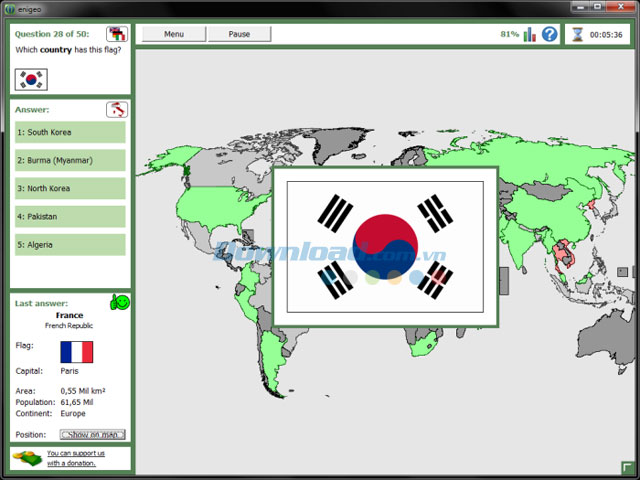Click the corner resize icon on the map
The height and width of the screenshot is (480, 640).
pos(626,466)
